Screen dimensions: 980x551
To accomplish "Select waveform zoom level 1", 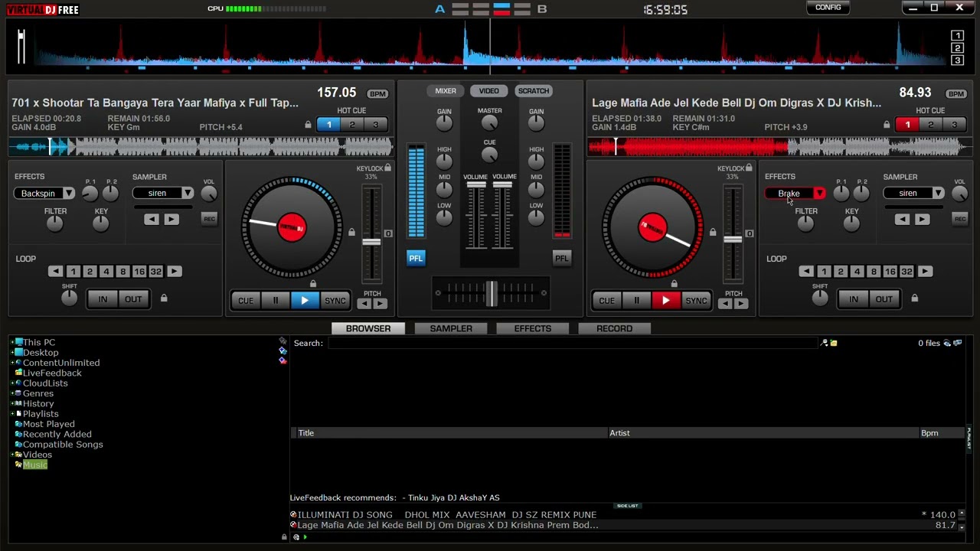I will click(957, 36).
